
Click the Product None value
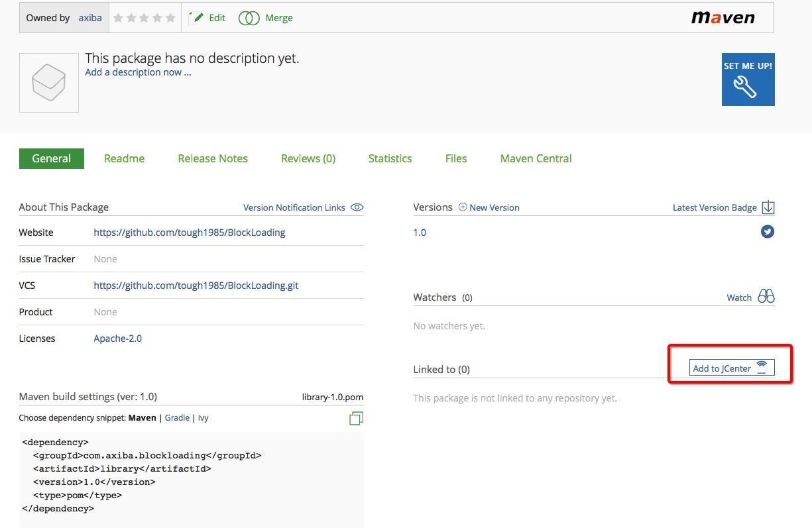pyautogui.click(x=105, y=312)
